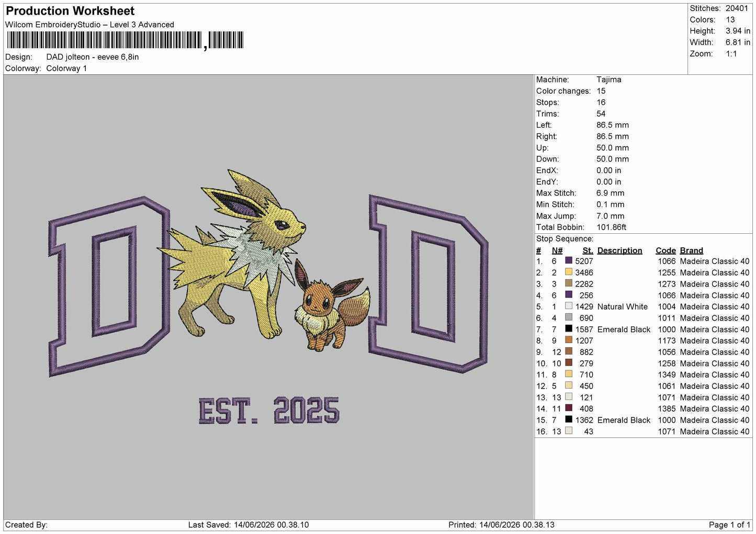Click the brown swatch in stop row 9
Image resolution: width=756 pixels, height=534 pixels.
569,351
